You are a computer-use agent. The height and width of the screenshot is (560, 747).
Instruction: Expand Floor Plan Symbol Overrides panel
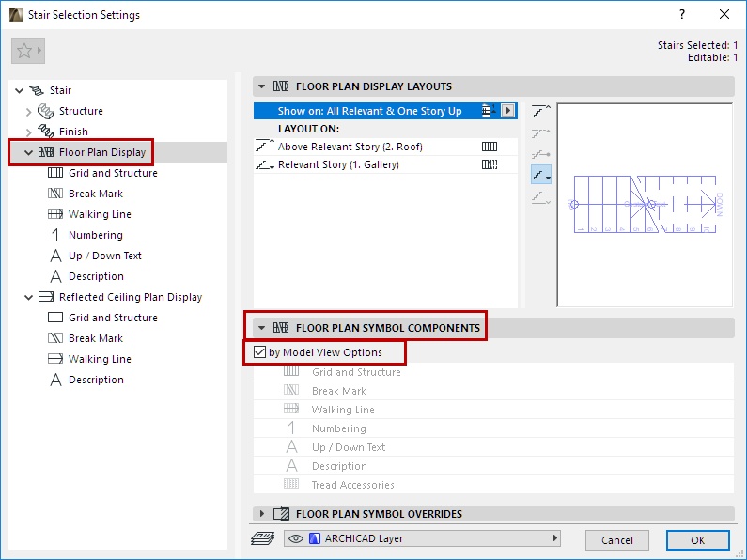pyautogui.click(x=261, y=514)
